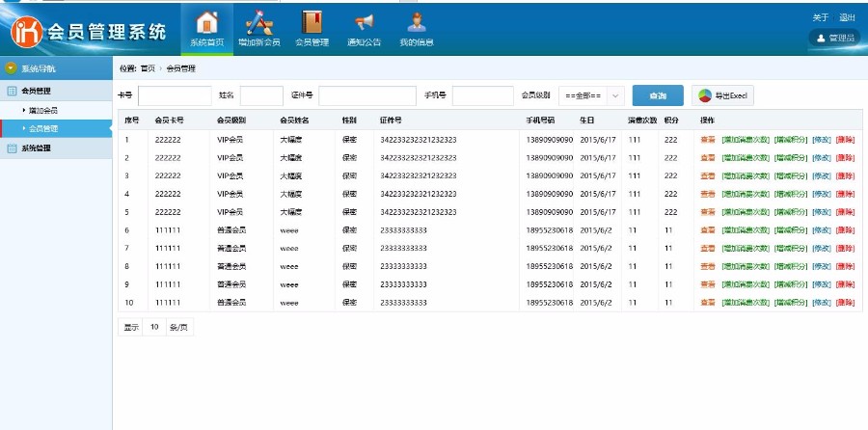
Task: Click the 会员级别 column header
Action: point(231,121)
